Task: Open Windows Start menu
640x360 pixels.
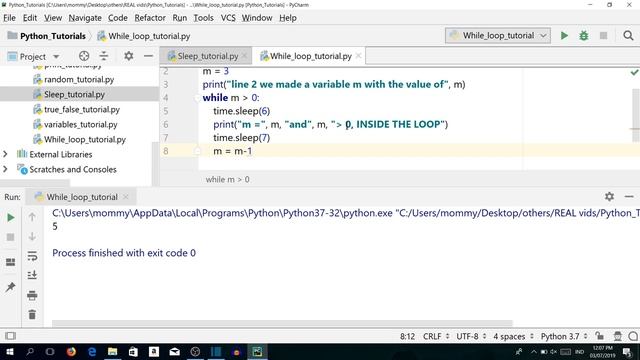Action: (x=10, y=351)
